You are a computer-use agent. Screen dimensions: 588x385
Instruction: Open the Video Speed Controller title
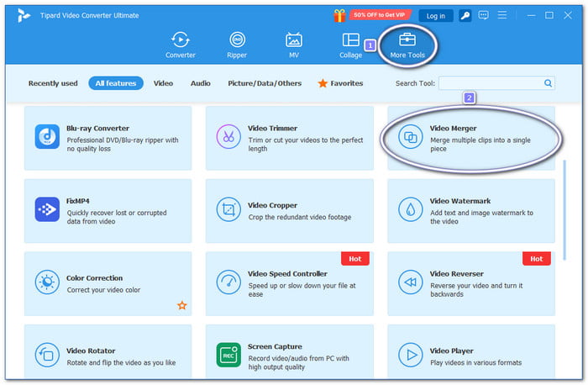coord(287,274)
